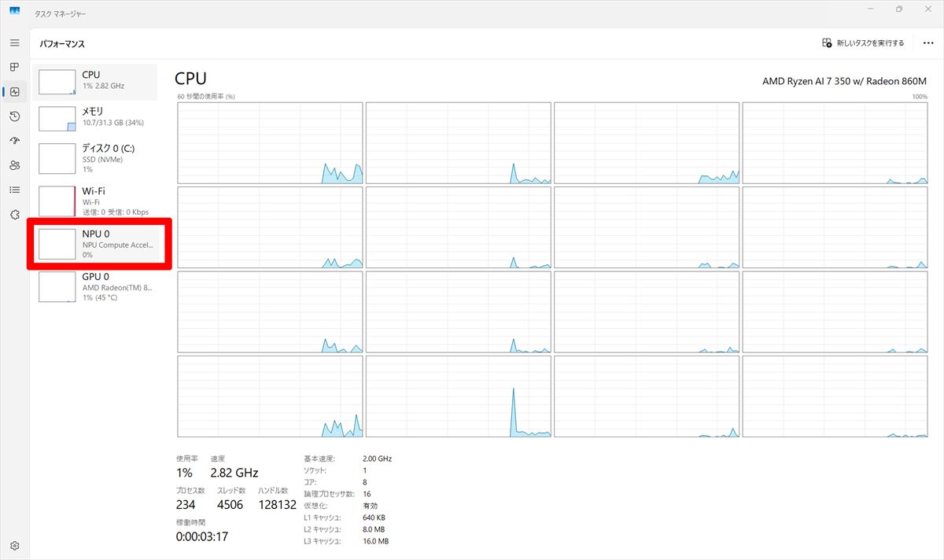Open Task Manager settings gear
This screenshot has width=944, height=560.
[x=15, y=546]
